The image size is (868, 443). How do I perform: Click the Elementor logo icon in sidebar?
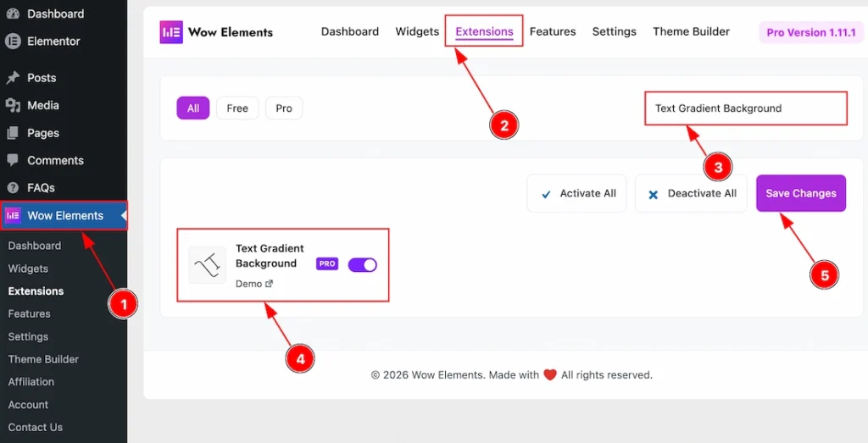[x=13, y=41]
